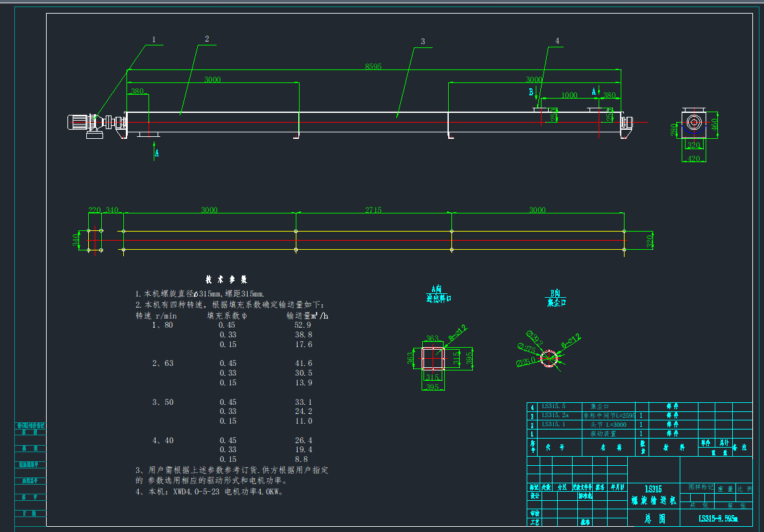Viewport: 764px width, 532px height.
Task: Click the LS315-8.595m drawing number
Action: 717,518
